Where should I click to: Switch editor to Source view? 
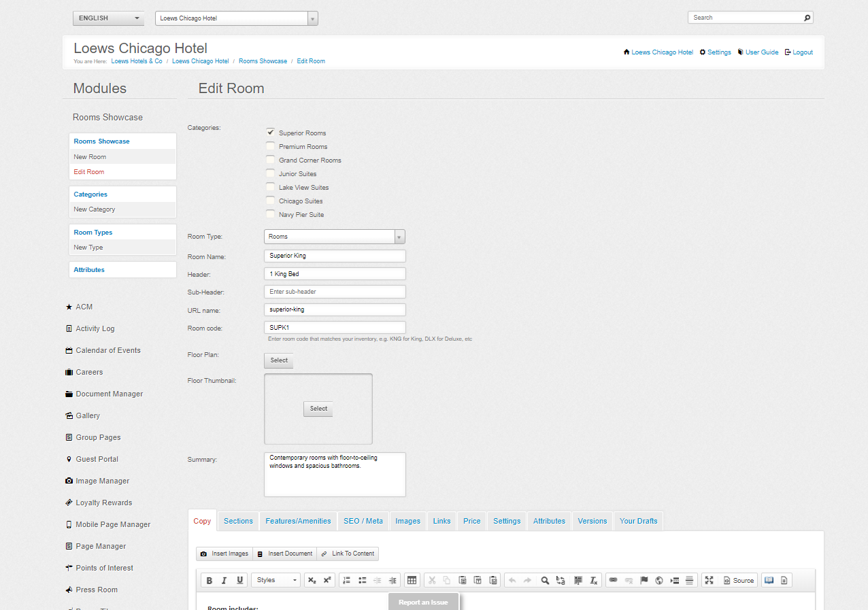[x=738, y=580]
